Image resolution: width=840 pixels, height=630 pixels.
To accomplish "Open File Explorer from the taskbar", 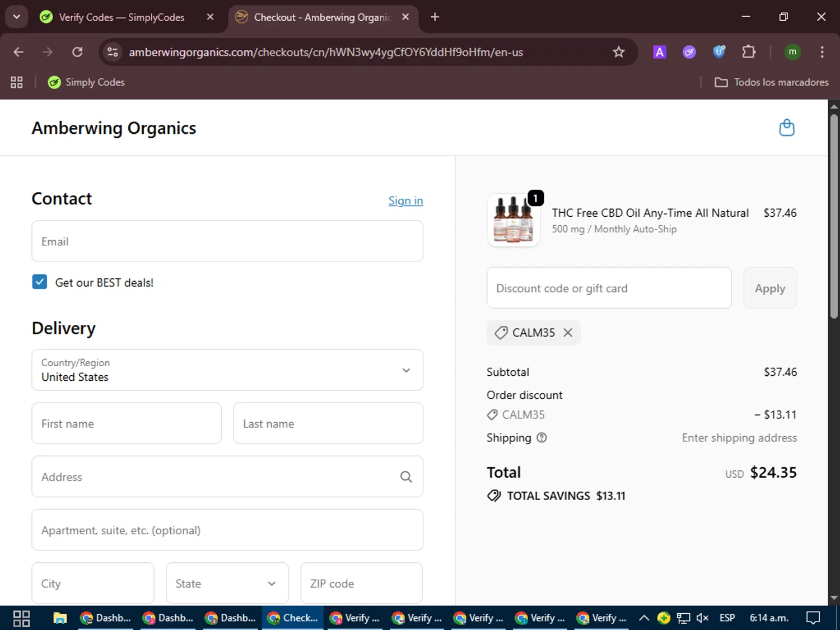I will point(60,618).
